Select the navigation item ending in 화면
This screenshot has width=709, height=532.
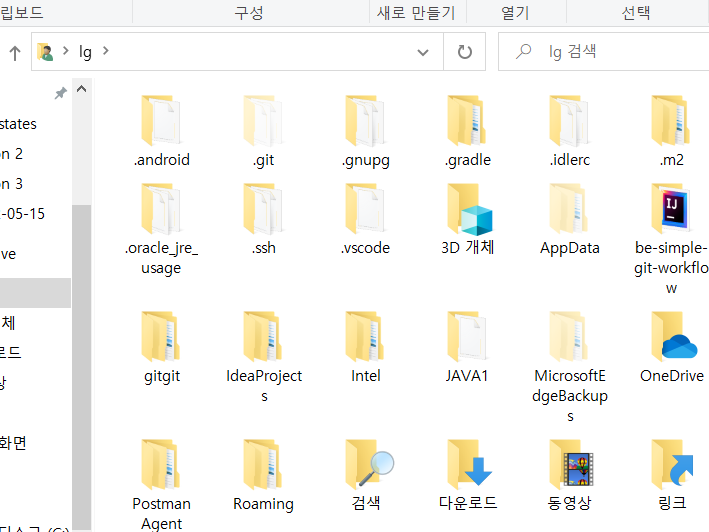[x=13, y=443]
